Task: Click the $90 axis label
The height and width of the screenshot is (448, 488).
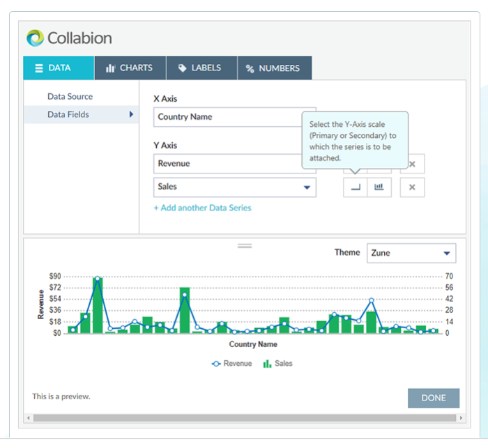Action: click(55, 277)
